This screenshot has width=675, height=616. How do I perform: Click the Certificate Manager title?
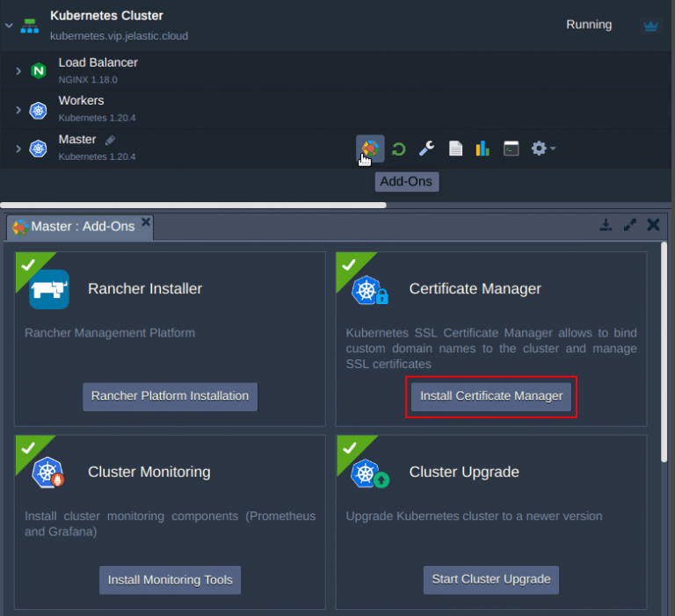point(475,289)
